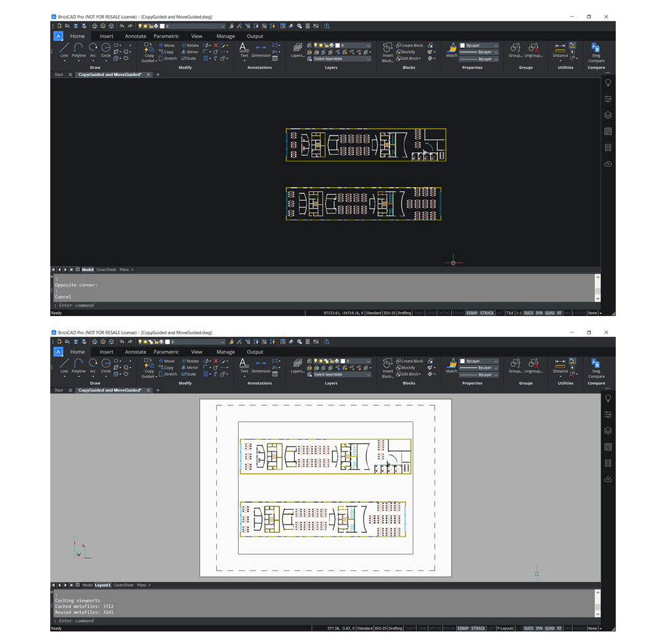
Task: Click Distance measure icon in upper window
Action: (x=560, y=47)
